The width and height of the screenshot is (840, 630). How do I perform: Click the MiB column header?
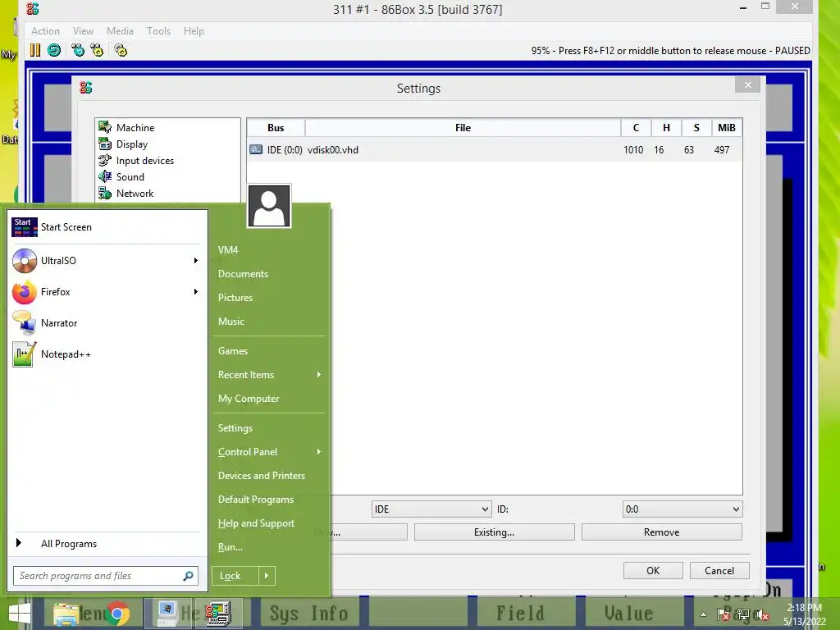pos(727,128)
